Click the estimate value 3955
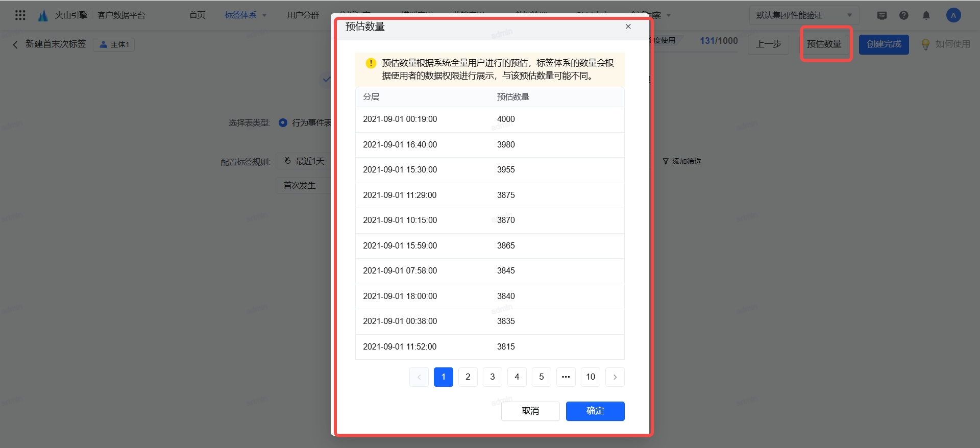 [x=506, y=170]
